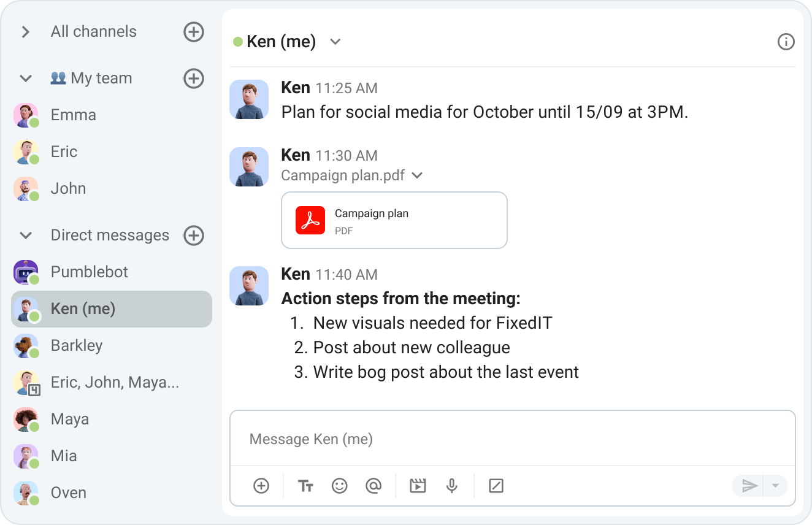
Task: Open conversation with Maya
Action: (x=69, y=420)
